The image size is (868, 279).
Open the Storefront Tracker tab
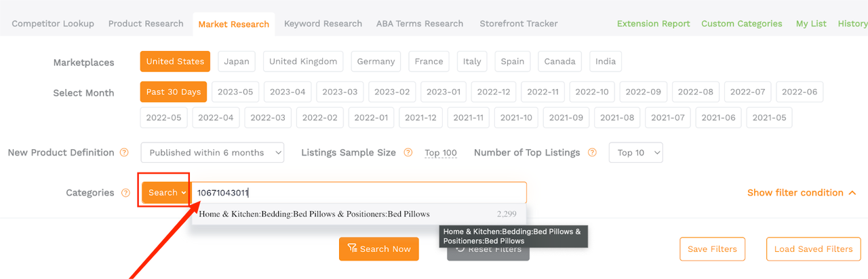[x=519, y=23]
